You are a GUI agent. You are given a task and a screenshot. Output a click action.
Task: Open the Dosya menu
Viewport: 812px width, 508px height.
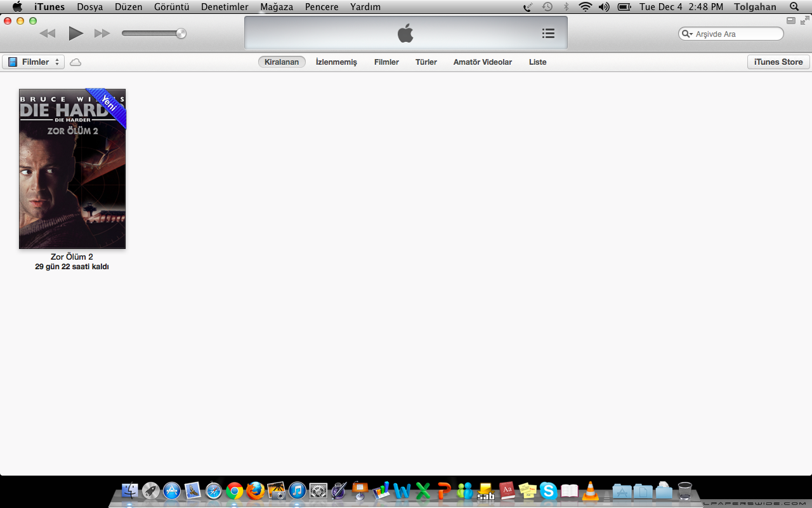(90, 7)
